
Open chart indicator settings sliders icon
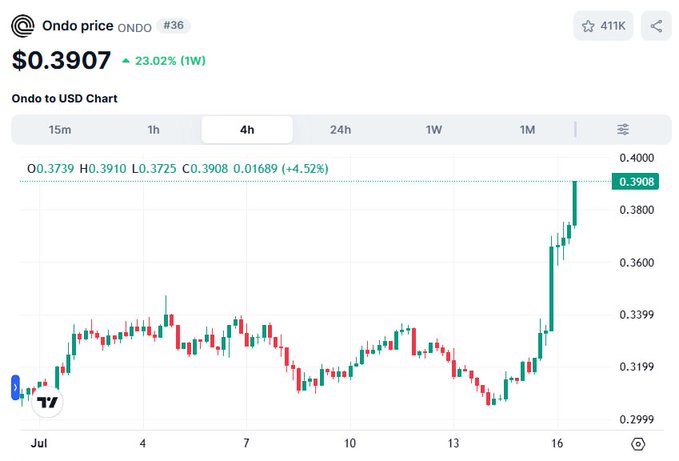(x=623, y=129)
